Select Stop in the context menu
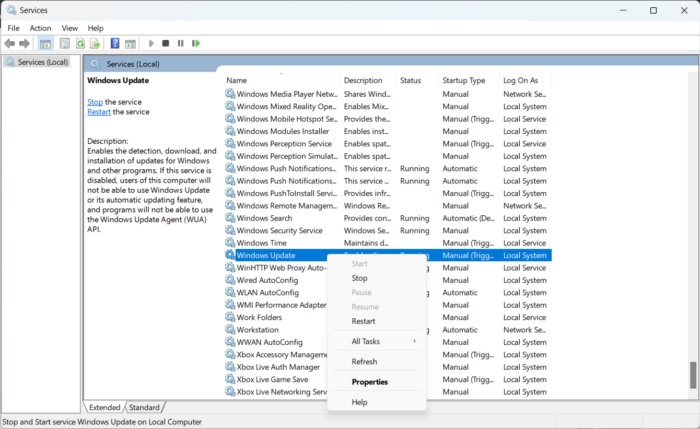Screen dimensions: 700x429 360,278
